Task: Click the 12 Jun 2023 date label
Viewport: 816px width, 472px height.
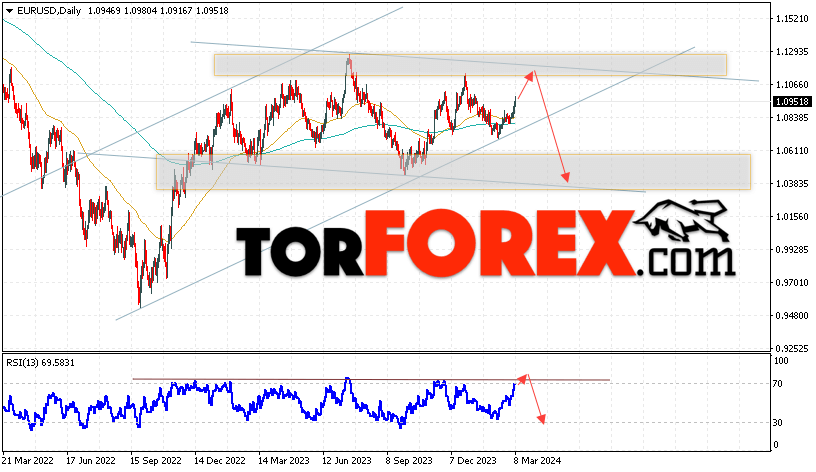Action: 347,461
